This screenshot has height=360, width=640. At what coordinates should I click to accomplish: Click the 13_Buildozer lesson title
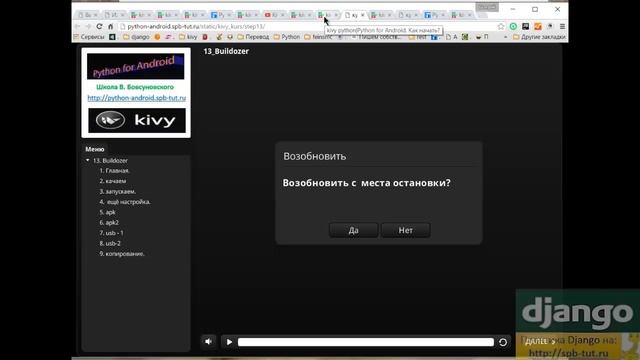click(226, 51)
